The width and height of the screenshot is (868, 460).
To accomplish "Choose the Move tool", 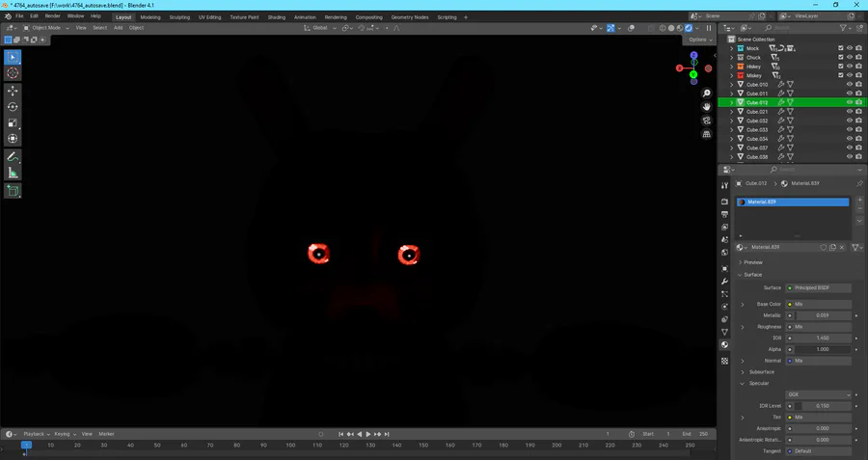I will tap(13, 91).
